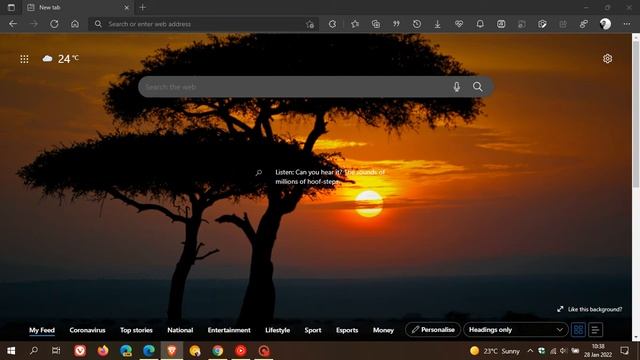Switch to the Coronavirus tab
The width and height of the screenshot is (640, 360).
(87, 330)
